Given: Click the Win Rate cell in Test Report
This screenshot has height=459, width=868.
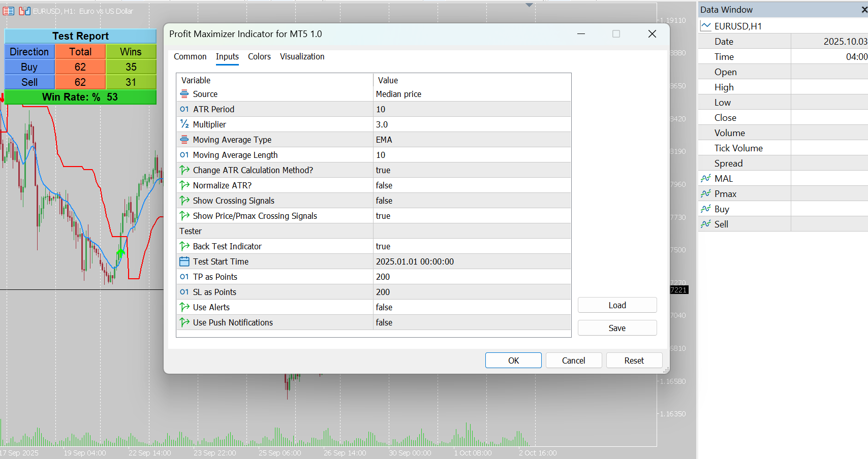Looking at the screenshot, I should (80, 97).
